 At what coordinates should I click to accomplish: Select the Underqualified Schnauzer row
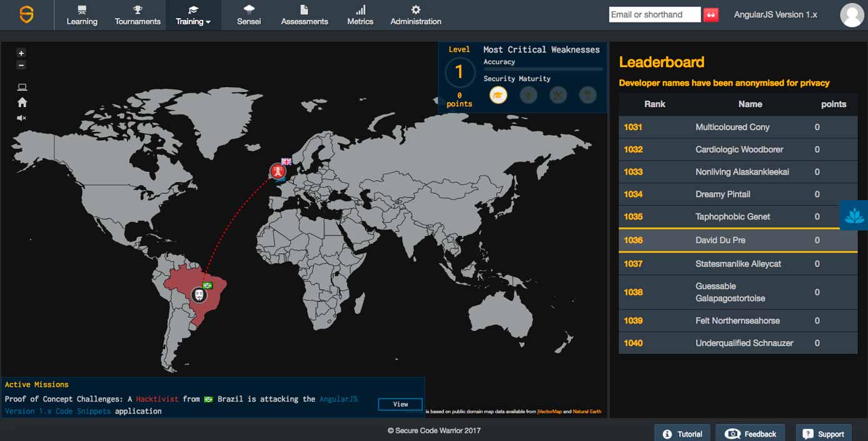pyautogui.click(x=738, y=343)
